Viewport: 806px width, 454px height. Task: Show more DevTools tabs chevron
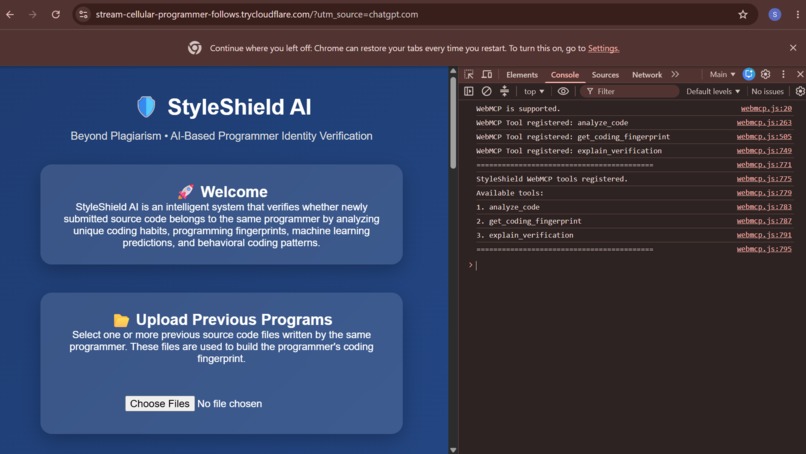coord(675,75)
